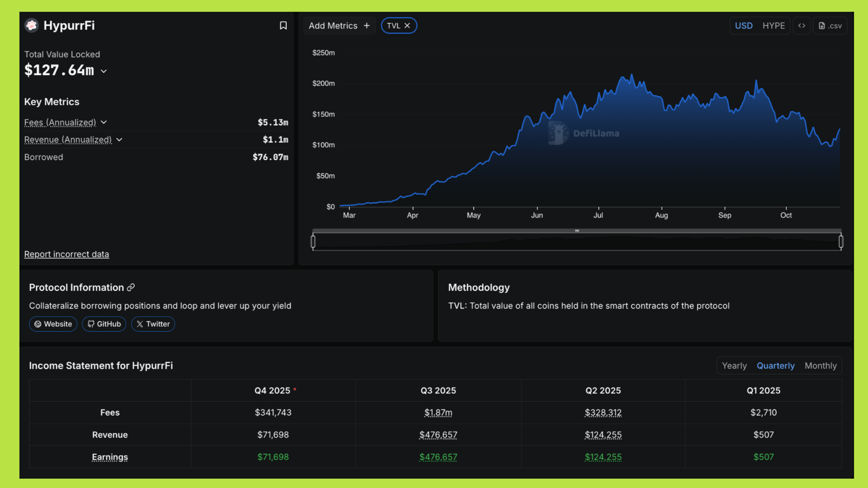This screenshot has width=868, height=488.
Task: Select the Quarterly income tab
Action: 775,365
